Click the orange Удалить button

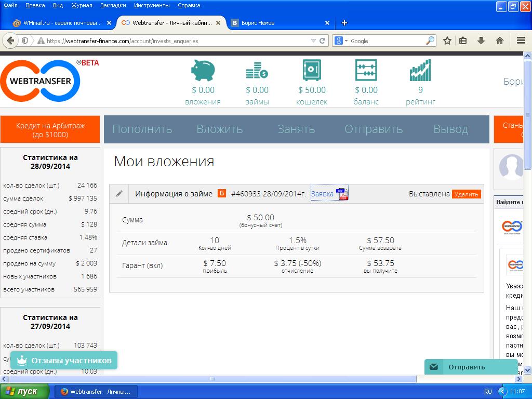pyautogui.click(x=466, y=194)
